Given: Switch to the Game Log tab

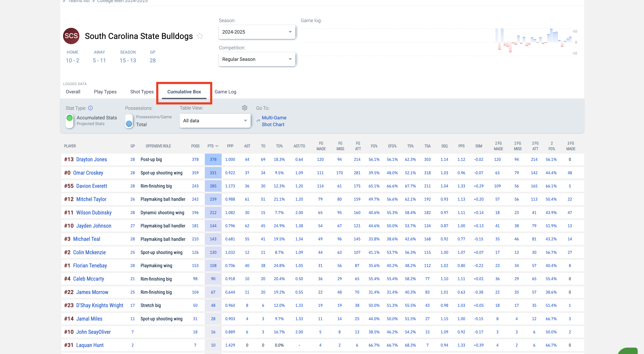Looking at the screenshot, I should tap(225, 92).
